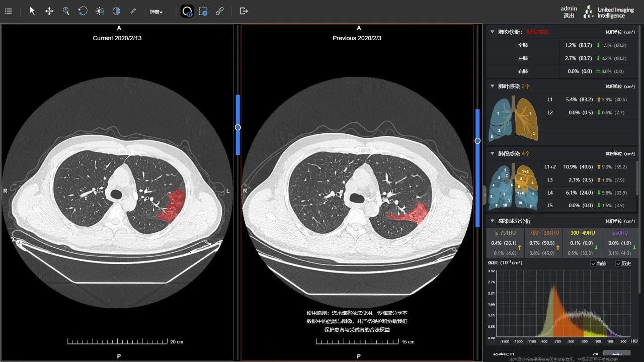The width and height of the screenshot is (644, 362).
Task: Select the arrow pointer tool
Action: pyautogui.click(x=33, y=11)
